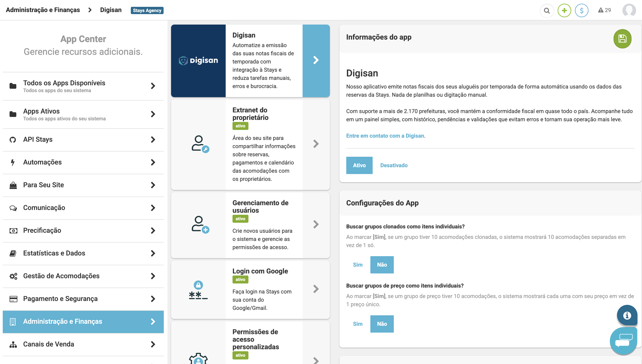
Task: Click the Digisan logo thumbnail
Action: (x=198, y=61)
